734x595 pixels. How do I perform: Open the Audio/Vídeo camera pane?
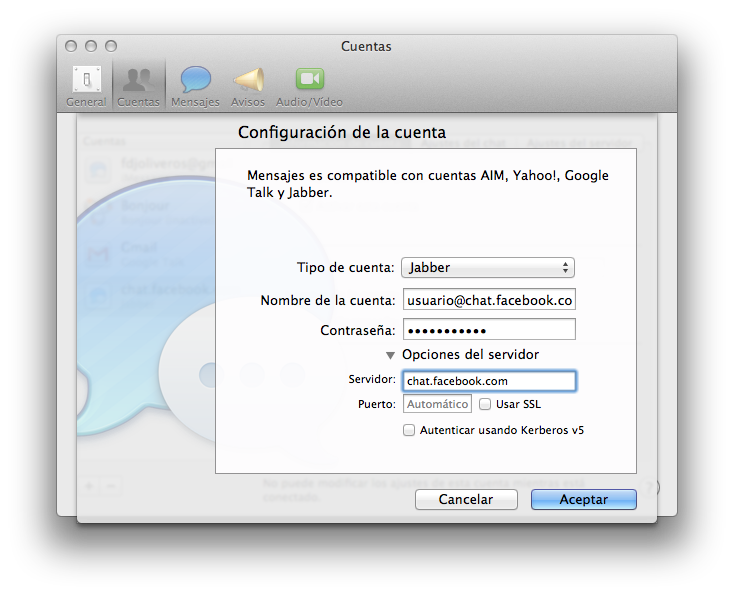[x=309, y=86]
